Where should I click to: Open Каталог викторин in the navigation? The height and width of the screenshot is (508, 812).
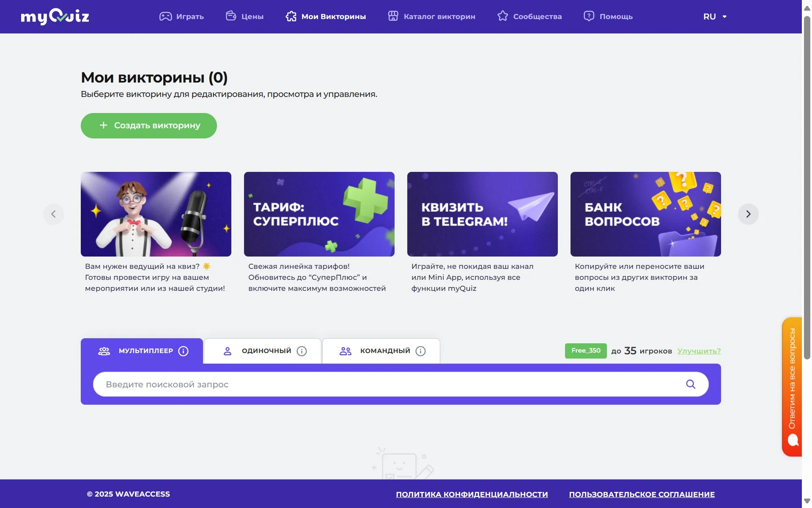[432, 17]
